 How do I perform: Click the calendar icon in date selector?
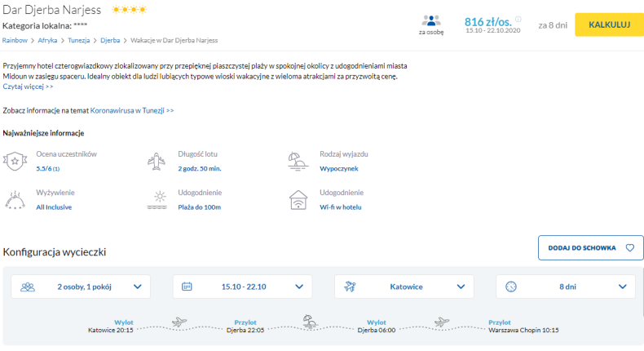pos(187,287)
